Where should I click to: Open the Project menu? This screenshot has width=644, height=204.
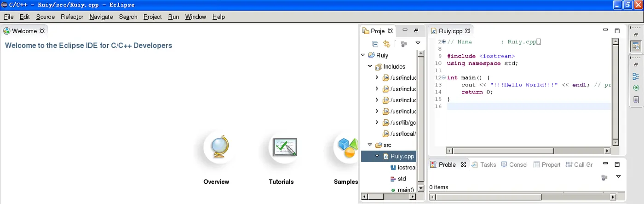click(x=153, y=17)
